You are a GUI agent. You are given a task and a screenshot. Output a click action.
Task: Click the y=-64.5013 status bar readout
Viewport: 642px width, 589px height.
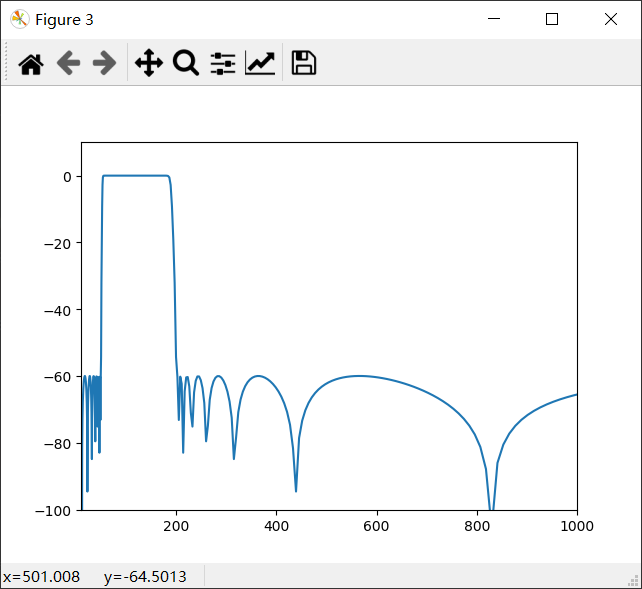[x=145, y=577]
